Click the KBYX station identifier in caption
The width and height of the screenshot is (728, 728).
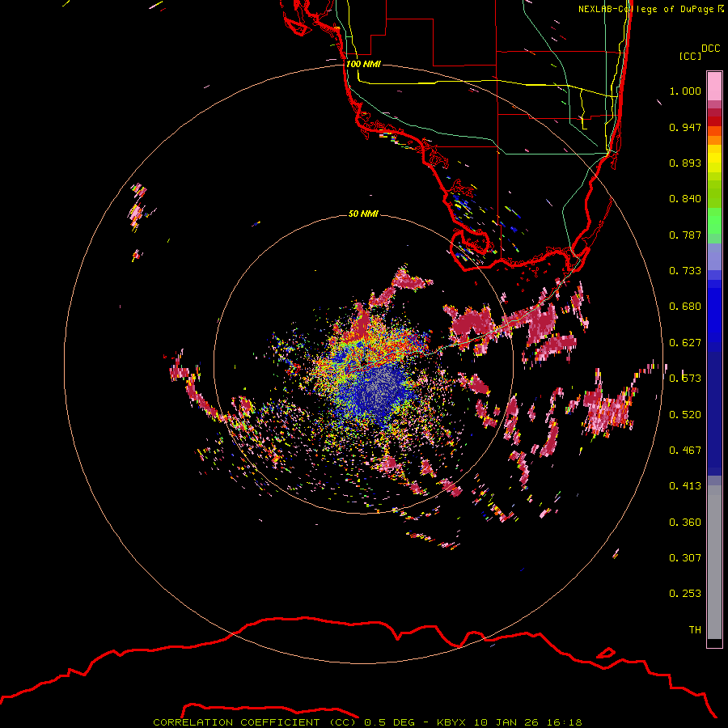point(451,722)
